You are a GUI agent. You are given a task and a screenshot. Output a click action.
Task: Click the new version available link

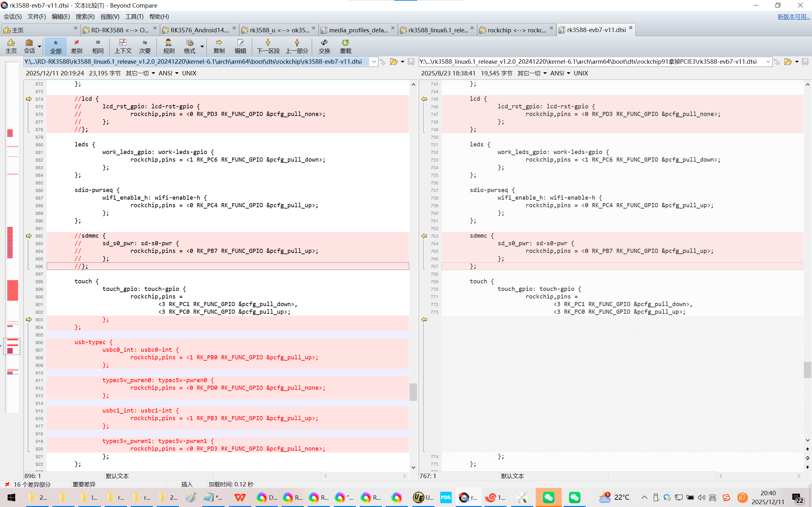793,16
